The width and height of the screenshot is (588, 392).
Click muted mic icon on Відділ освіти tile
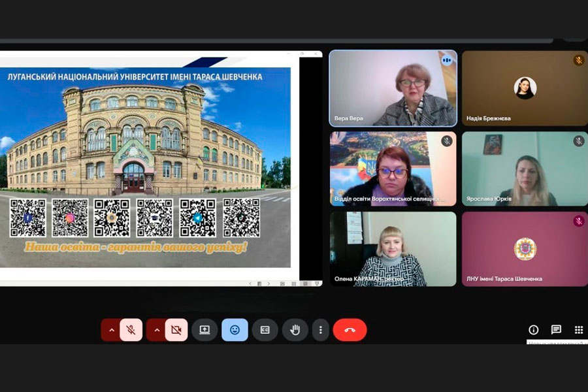446,141
